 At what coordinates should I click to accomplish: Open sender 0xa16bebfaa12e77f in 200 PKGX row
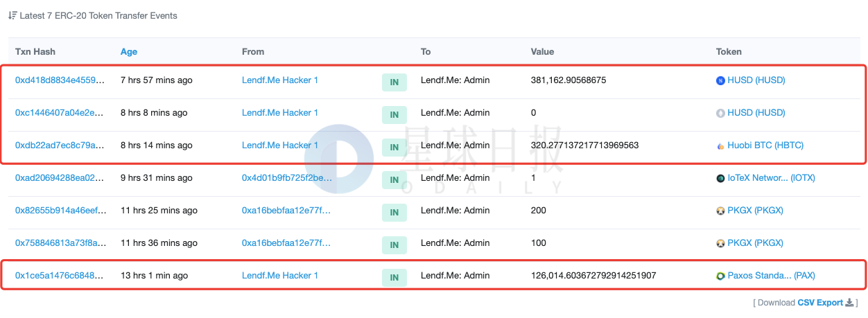pyautogui.click(x=286, y=211)
